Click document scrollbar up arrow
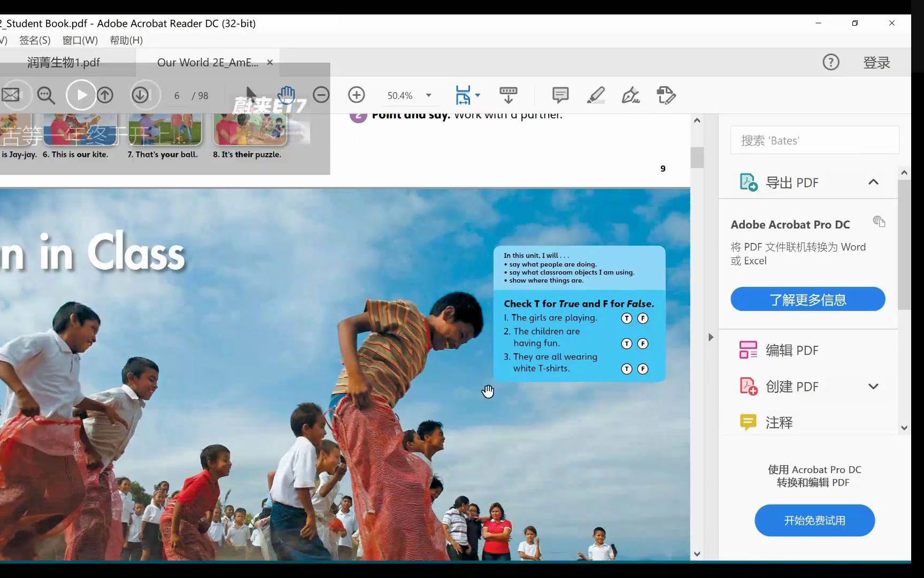 (697, 120)
